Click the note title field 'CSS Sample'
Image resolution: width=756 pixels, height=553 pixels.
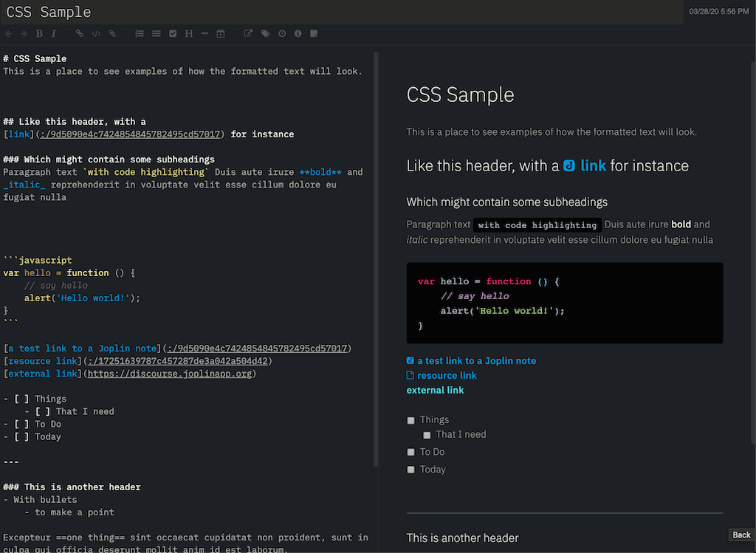[342, 12]
